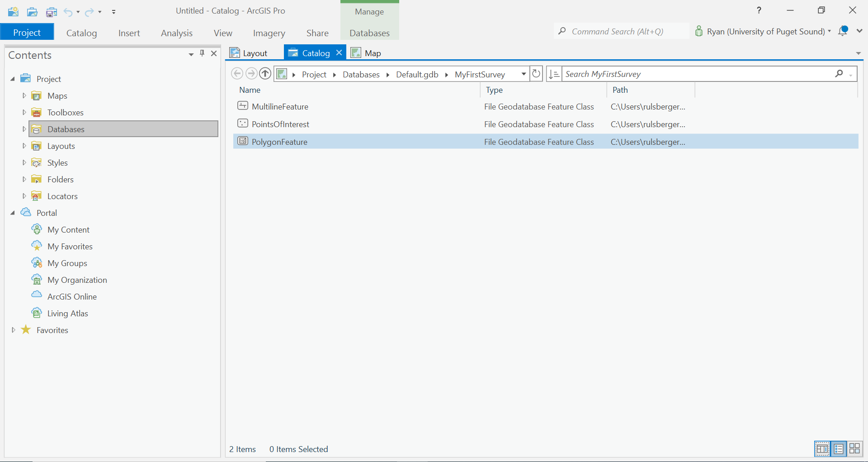Redo the last action
The height and width of the screenshot is (462, 868).
[x=89, y=12]
